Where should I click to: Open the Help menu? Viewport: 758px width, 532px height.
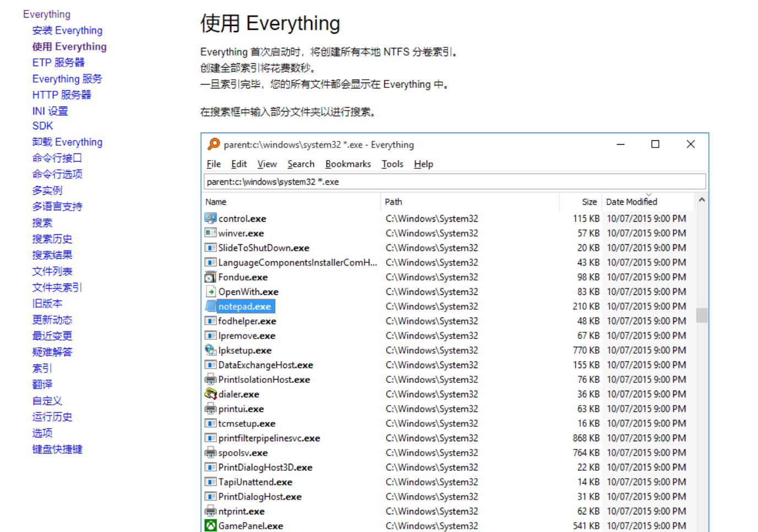[x=423, y=164]
